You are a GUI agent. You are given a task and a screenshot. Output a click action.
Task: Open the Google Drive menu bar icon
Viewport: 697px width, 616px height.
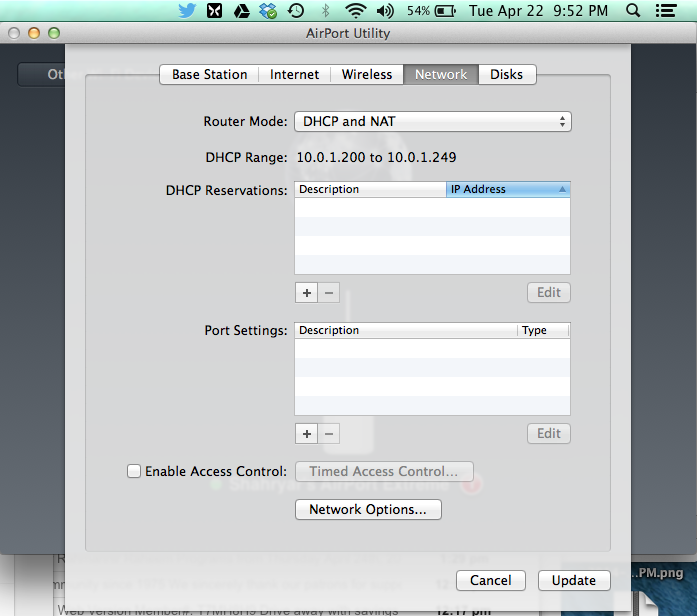click(x=241, y=11)
